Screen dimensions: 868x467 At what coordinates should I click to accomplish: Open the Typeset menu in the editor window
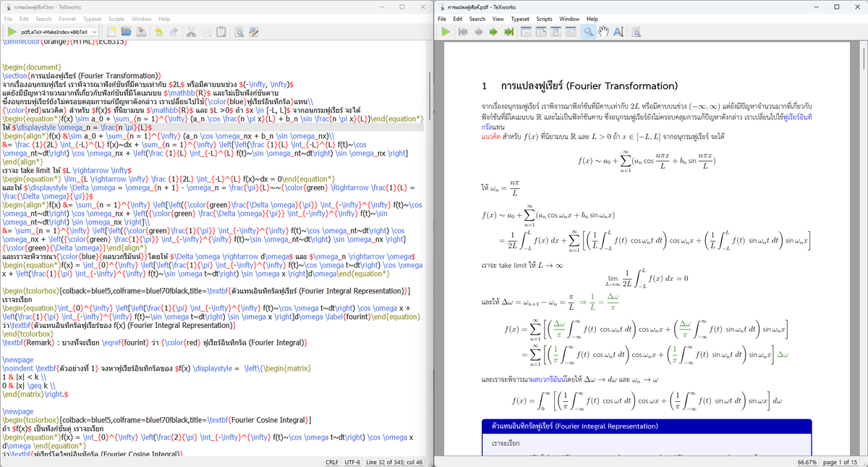click(92, 19)
